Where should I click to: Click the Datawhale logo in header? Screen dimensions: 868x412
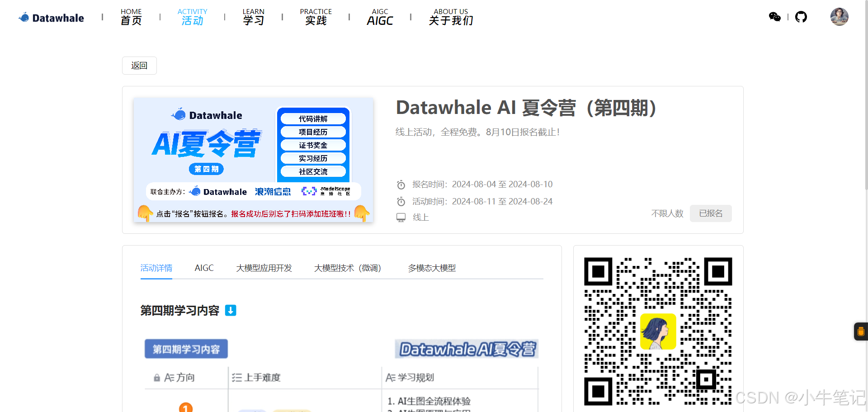51,18
